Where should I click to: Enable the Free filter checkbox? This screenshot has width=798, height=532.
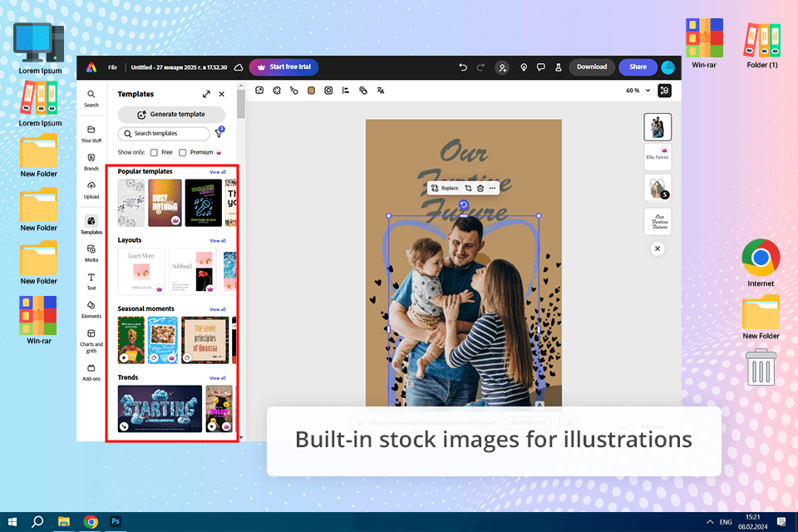click(154, 153)
